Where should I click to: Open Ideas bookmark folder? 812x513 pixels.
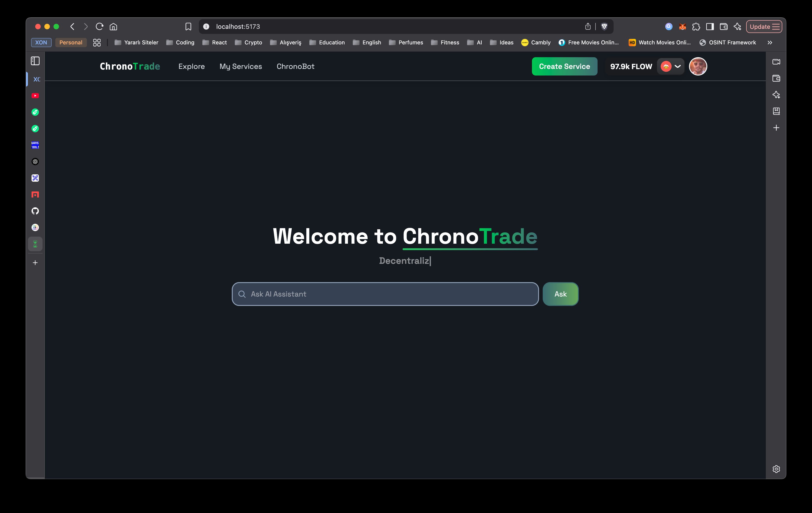[502, 43]
